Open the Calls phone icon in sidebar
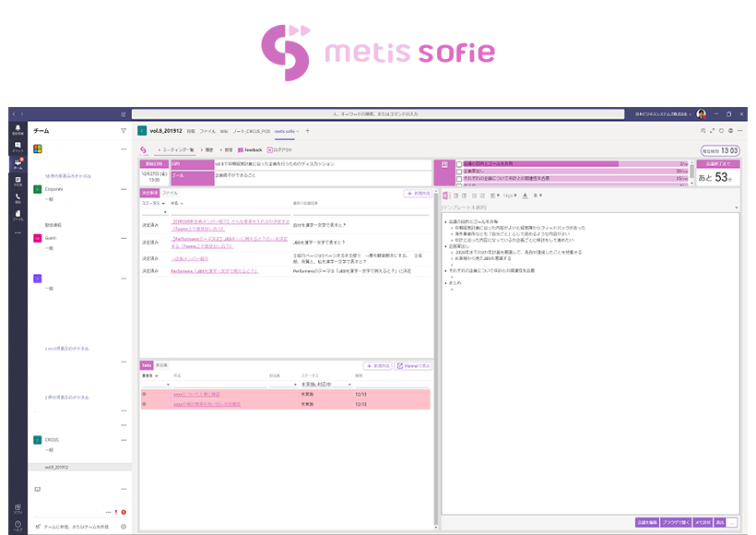This screenshot has height=535, width=756. (x=18, y=198)
